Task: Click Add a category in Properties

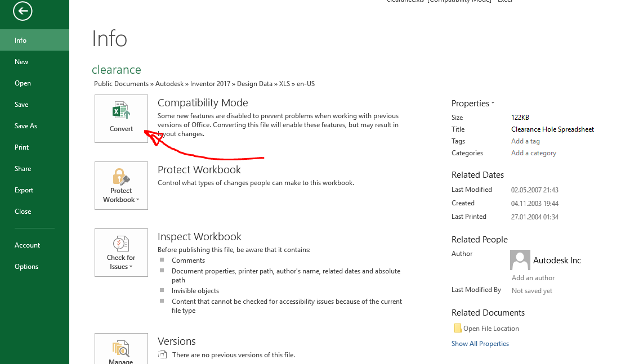Action: coord(533,152)
